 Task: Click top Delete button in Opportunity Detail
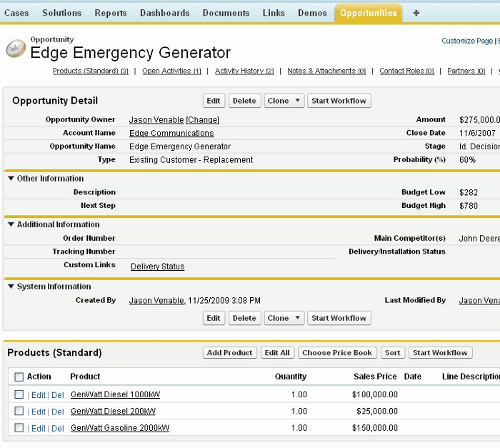(244, 101)
